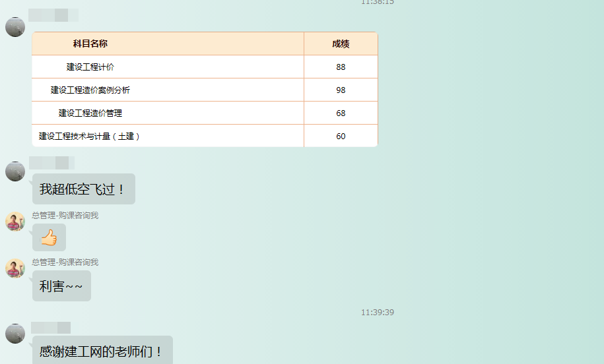The height and width of the screenshot is (364, 604).
Task: Click the gray avatar next to 我超低空飞过！
Action: [x=15, y=171]
